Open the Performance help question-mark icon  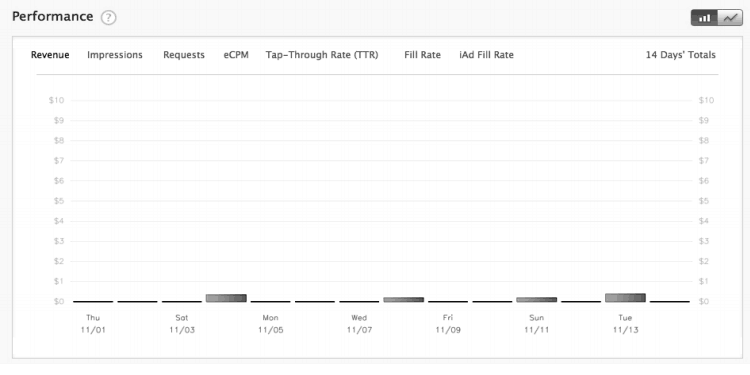pos(109,18)
